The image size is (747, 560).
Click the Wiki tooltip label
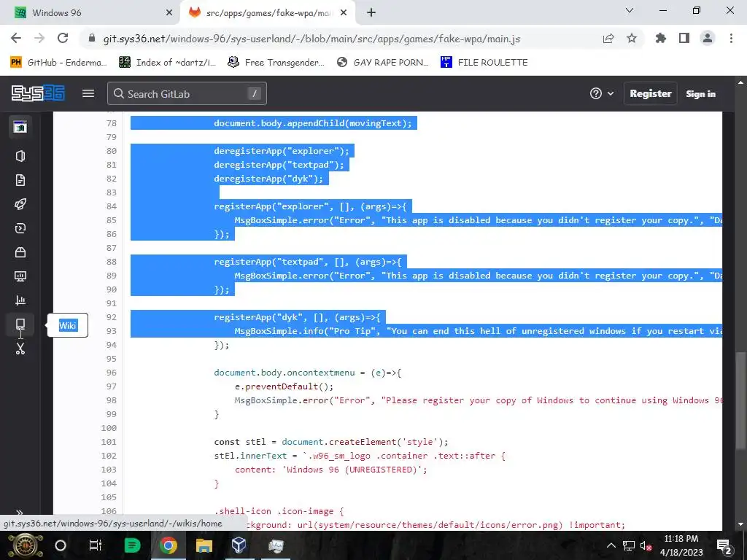[68, 325]
